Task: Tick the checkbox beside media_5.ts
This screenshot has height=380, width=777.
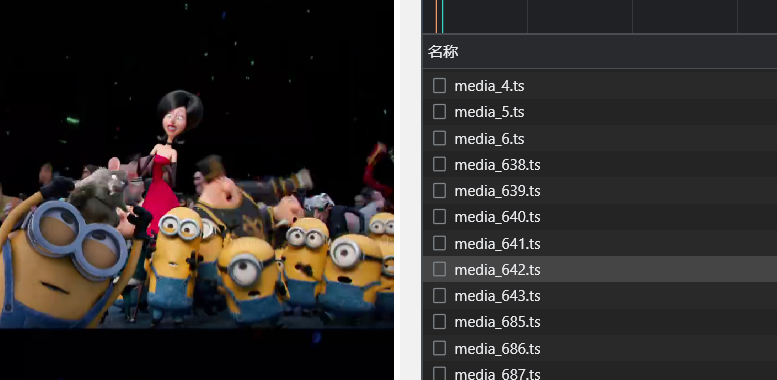Action: 439,112
